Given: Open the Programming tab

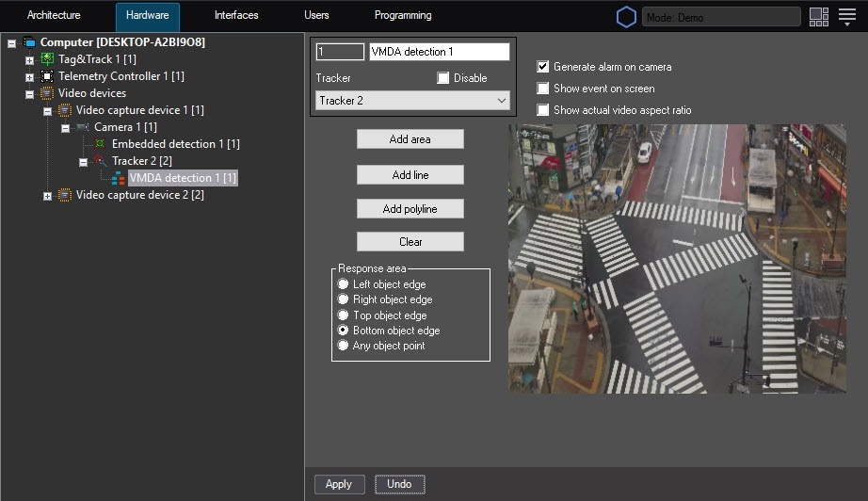Looking at the screenshot, I should pos(403,15).
